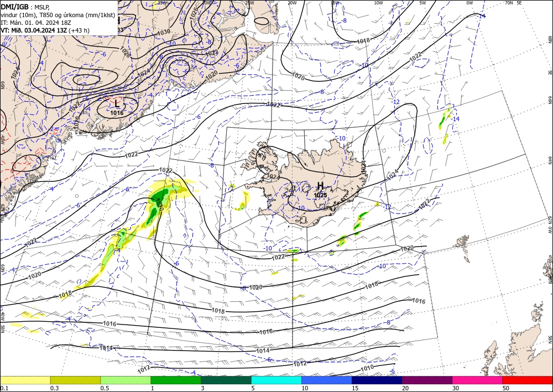Click the L low-pressure marker over Greenland

(x=117, y=103)
